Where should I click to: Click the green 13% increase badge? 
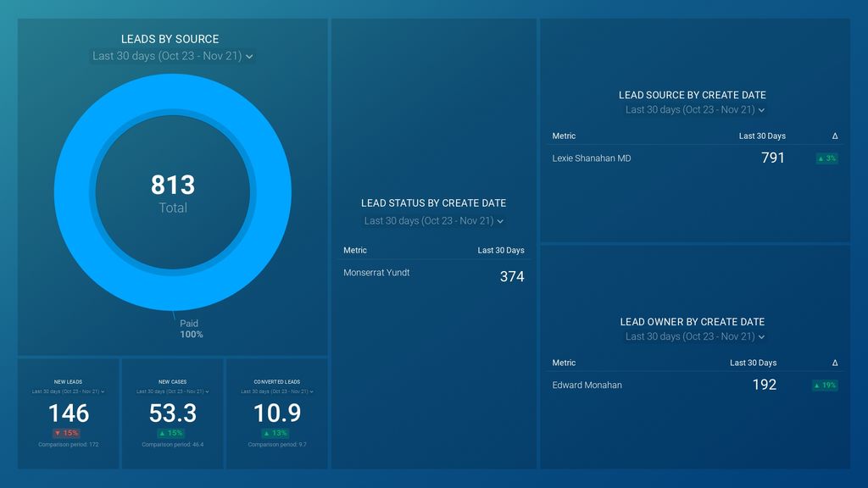[275, 433]
